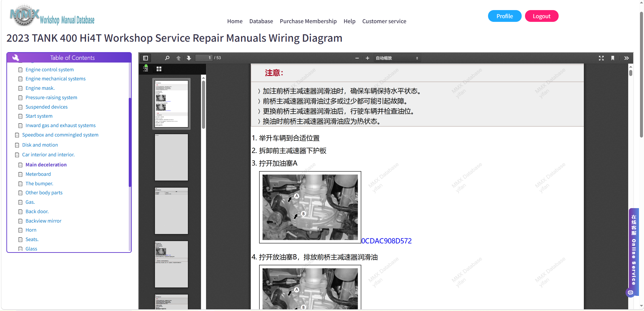Viewport: 644px width, 311px height.
Task: Click the document icon beside Engine control system
Action: [21, 70]
